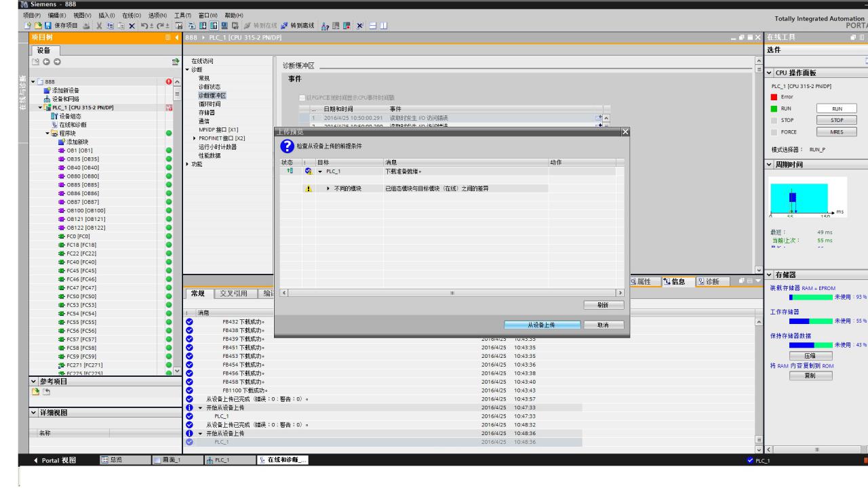Collapse the 888 project tree node
Image resolution: width=868 pixels, height=488 pixels.
tap(34, 81)
